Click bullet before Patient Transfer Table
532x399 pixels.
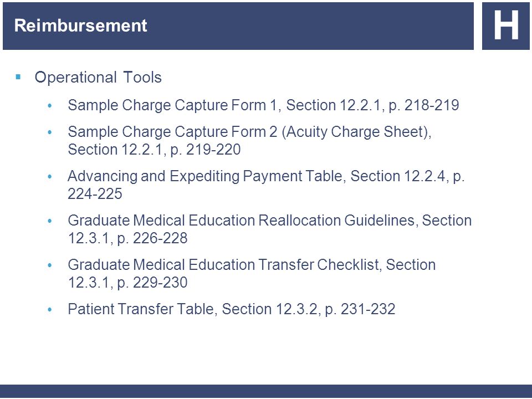click(50, 310)
